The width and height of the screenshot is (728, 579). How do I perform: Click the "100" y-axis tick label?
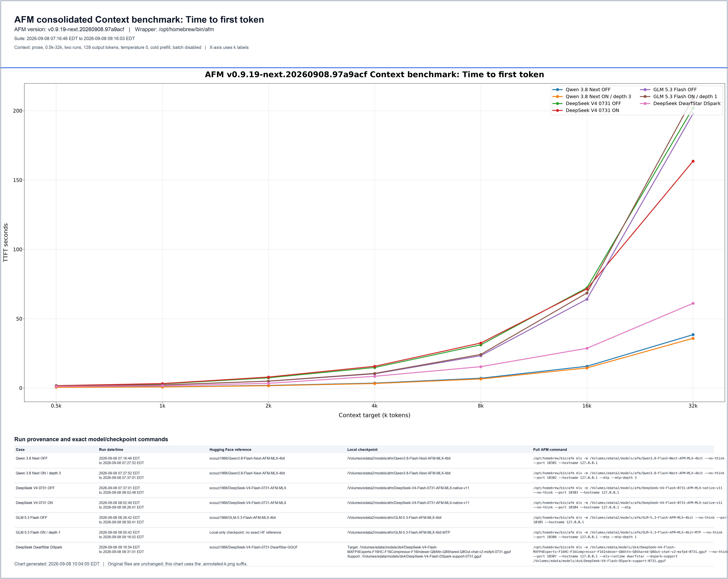tap(18, 249)
